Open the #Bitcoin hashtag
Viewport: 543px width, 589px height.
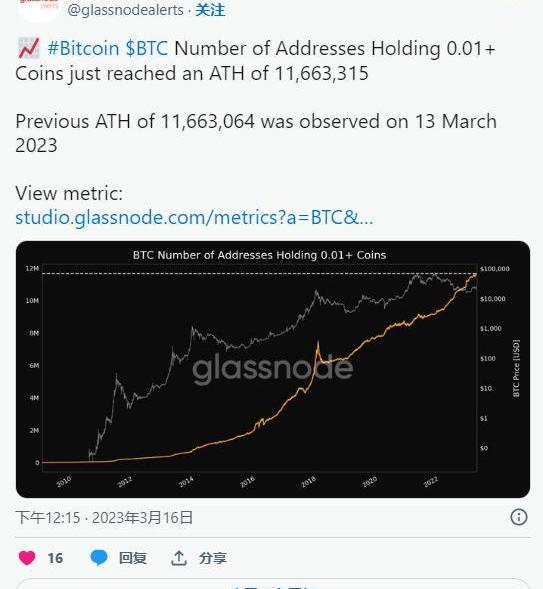(83, 48)
